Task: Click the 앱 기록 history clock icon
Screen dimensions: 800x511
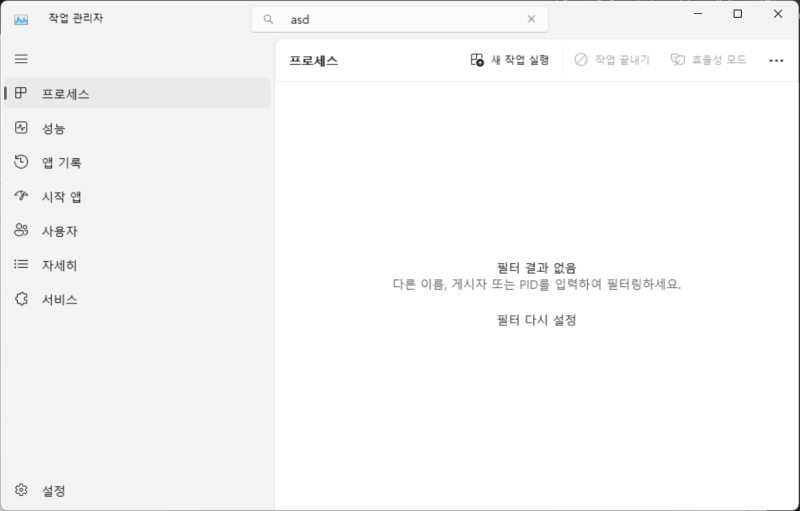Action: click(x=21, y=162)
